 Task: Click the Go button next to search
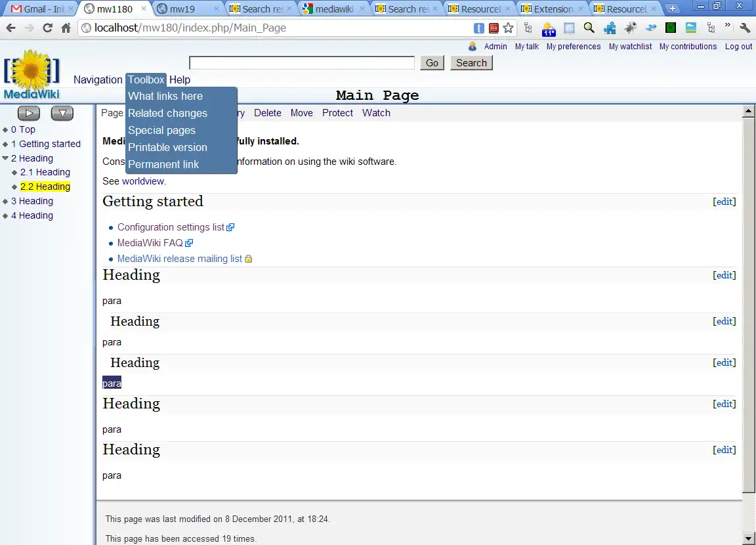(432, 62)
